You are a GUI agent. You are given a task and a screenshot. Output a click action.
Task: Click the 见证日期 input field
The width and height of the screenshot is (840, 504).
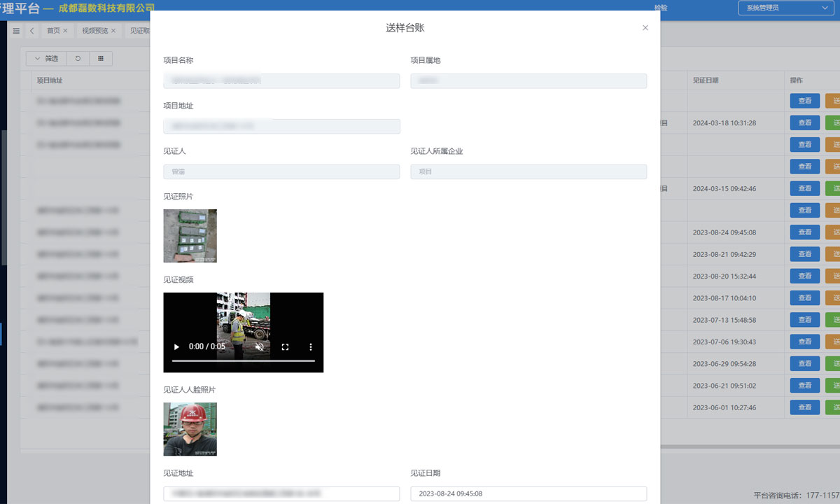tap(528, 493)
